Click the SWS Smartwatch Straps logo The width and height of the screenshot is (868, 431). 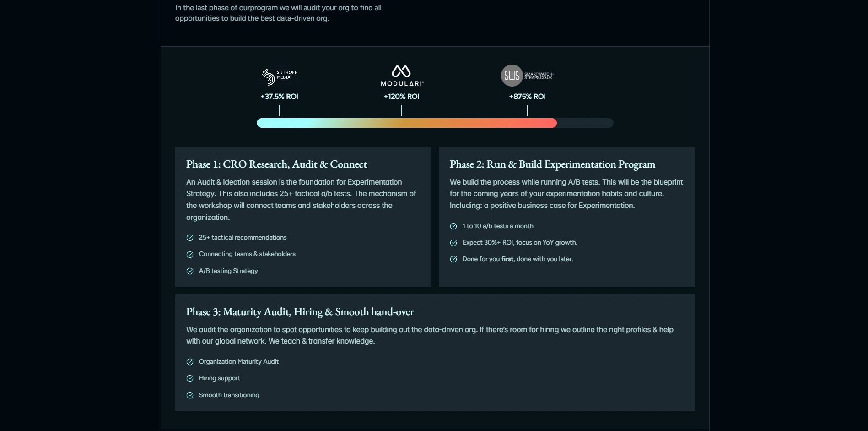coord(527,76)
